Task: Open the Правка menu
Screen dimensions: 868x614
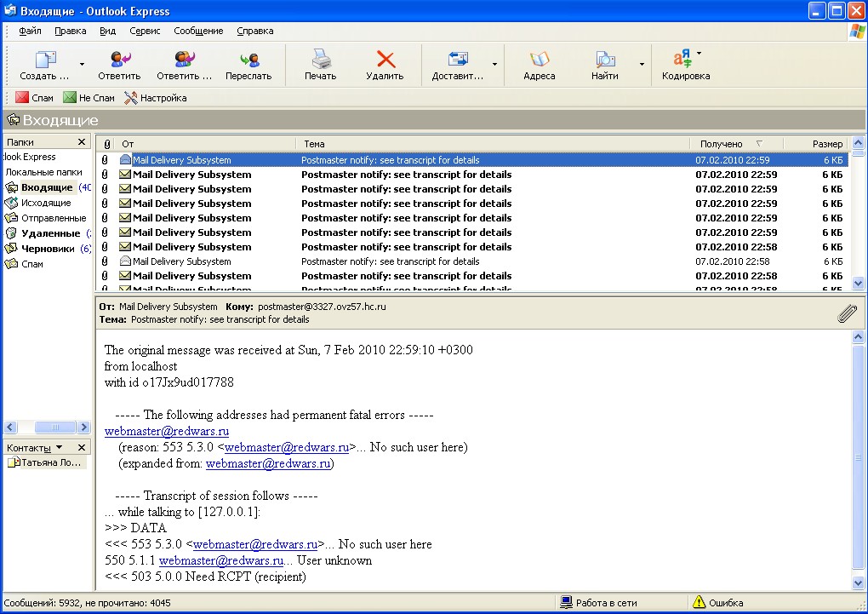Action: point(71,31)
